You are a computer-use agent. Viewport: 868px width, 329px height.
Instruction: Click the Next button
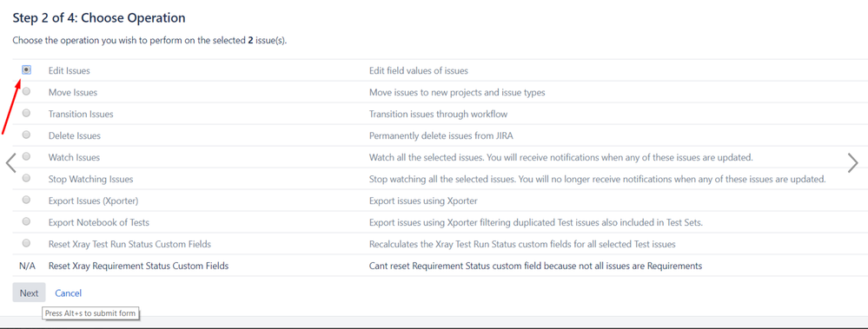coord(29,293)
